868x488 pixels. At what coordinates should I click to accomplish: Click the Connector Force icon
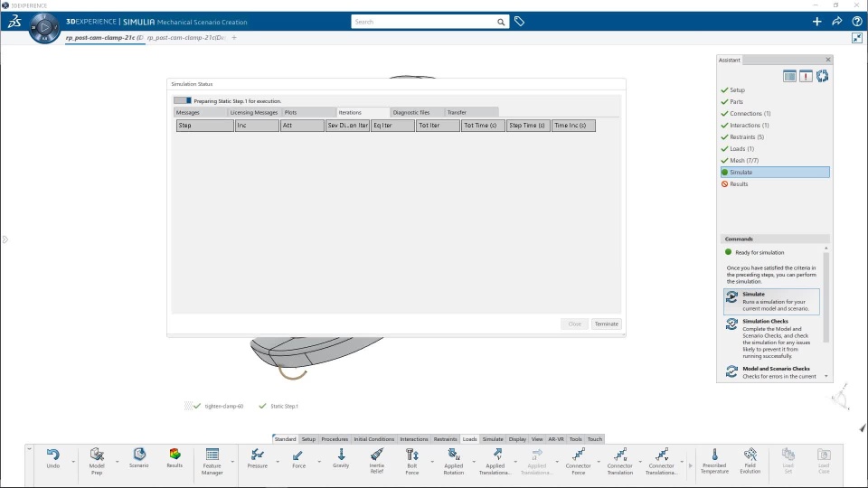point(578,461)
